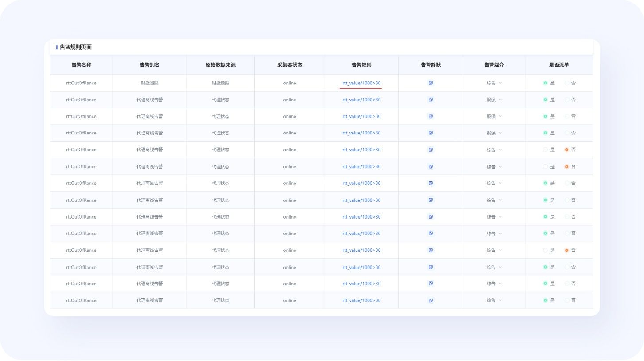The width and height of the screenshot is (644, 361).
Task: Click the 时延数据 data source cell
Action: [220, 83]
